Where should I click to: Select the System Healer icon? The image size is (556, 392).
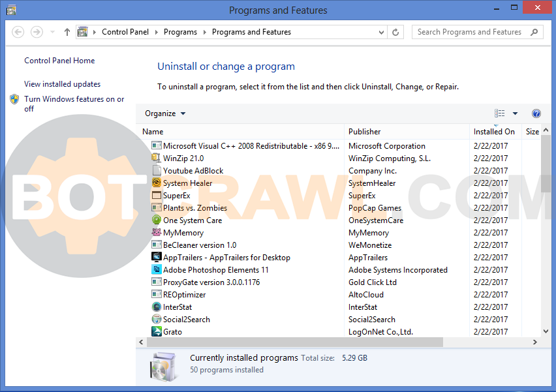(157, 183)
